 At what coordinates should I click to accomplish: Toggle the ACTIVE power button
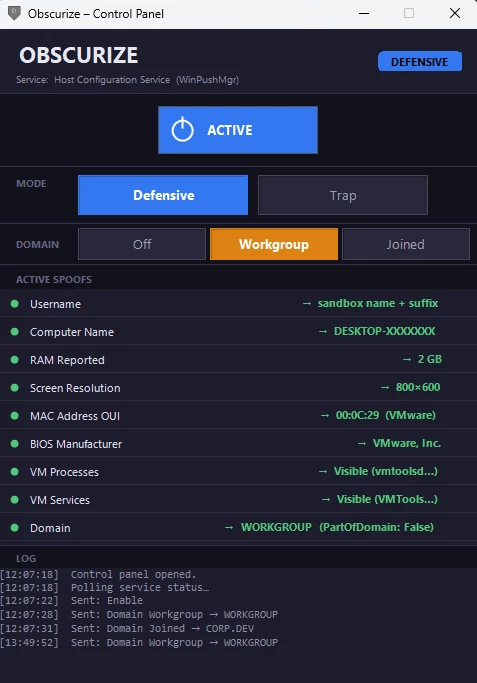pyautogui.click(x=238, y=130)
